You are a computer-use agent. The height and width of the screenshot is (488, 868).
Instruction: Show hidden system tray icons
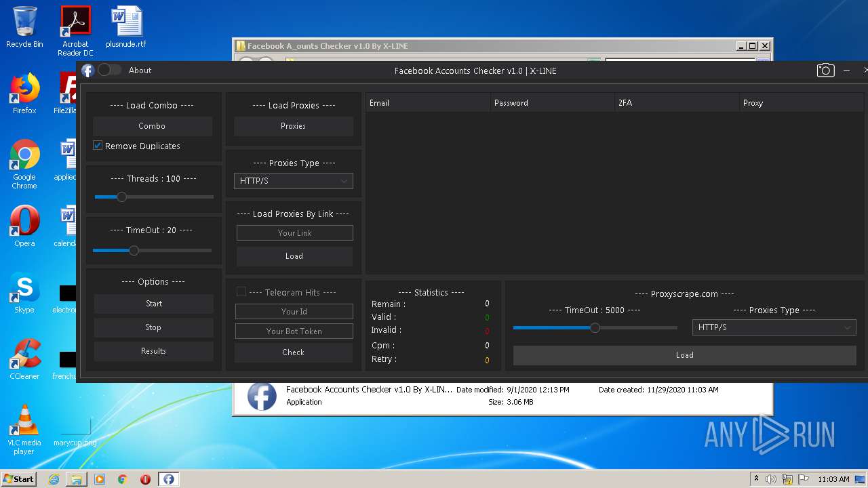[x=757, y=479]
